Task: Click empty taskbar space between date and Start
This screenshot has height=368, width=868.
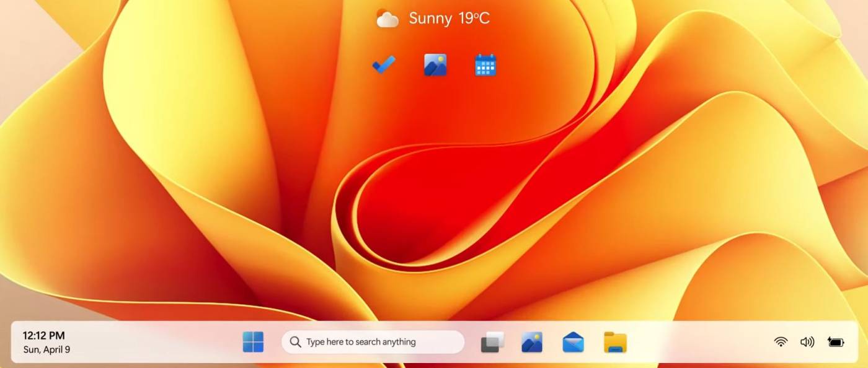Action: [155, 342]
